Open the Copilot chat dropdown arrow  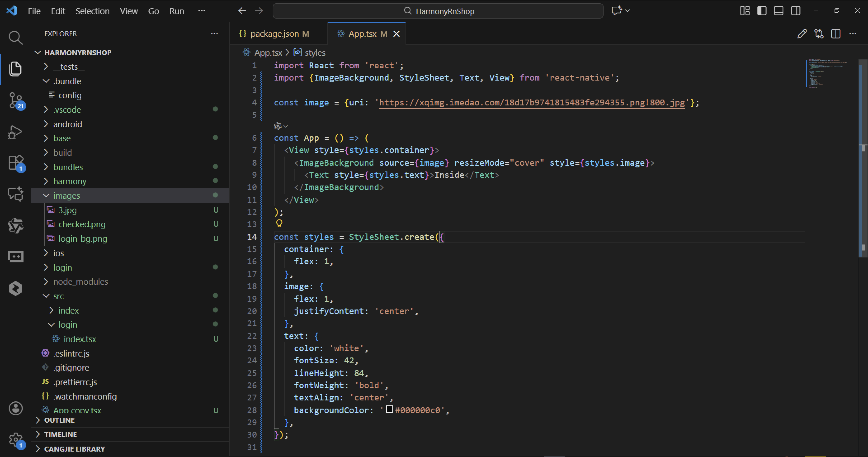tap(627, 11)
